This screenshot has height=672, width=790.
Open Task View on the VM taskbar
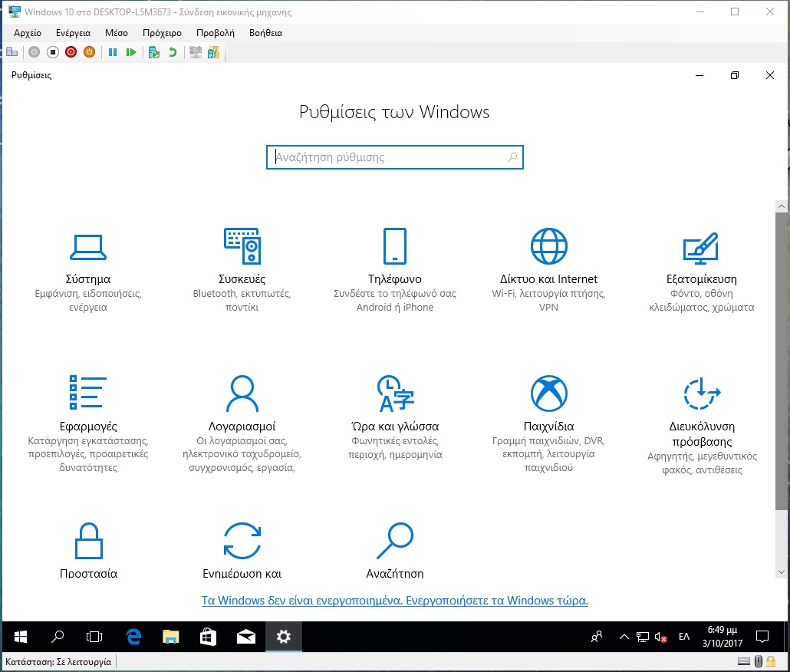click(94, 637)
